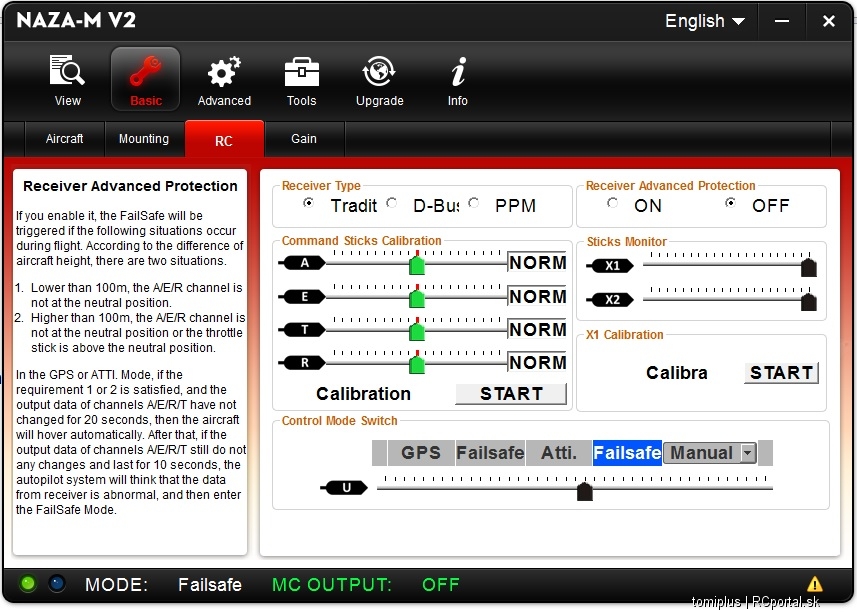Switch to the Aircraft tab
This screenshot has height=612, width=857.
[64, 139]
